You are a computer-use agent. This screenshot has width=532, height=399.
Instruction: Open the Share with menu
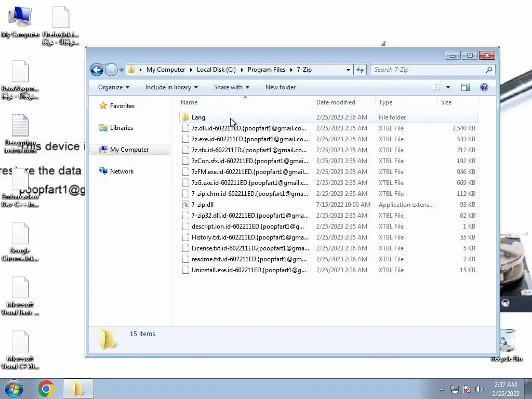tap(232, 87)
